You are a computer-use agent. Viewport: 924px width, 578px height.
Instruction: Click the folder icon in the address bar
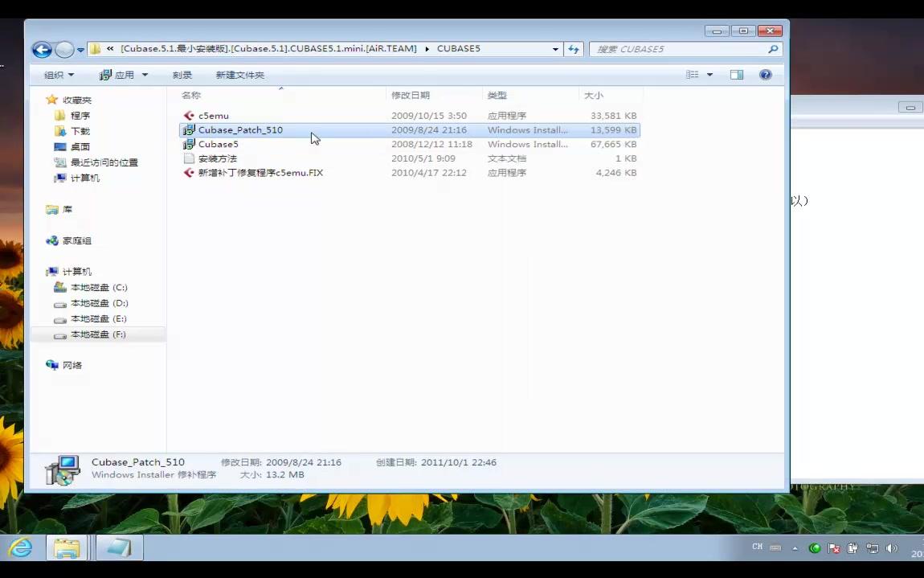tap(96, 49)
